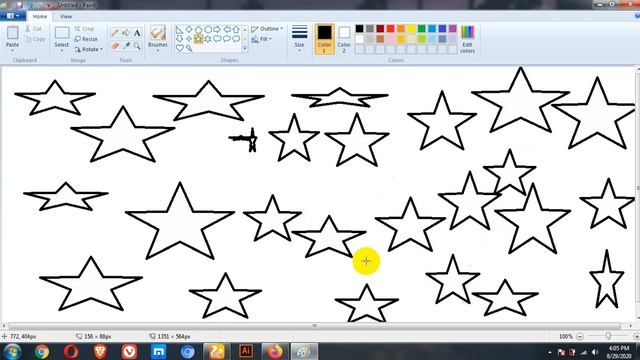
Task: Choose the right arrow shape
Action: coord(217,30)
